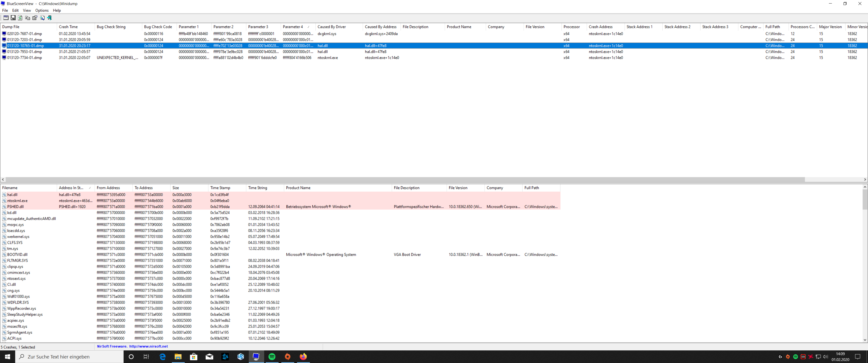Open Advanced Options toolbar icon
Image resolution: width=868 pixels, height=363 pixels.
(x=6, y=18)
